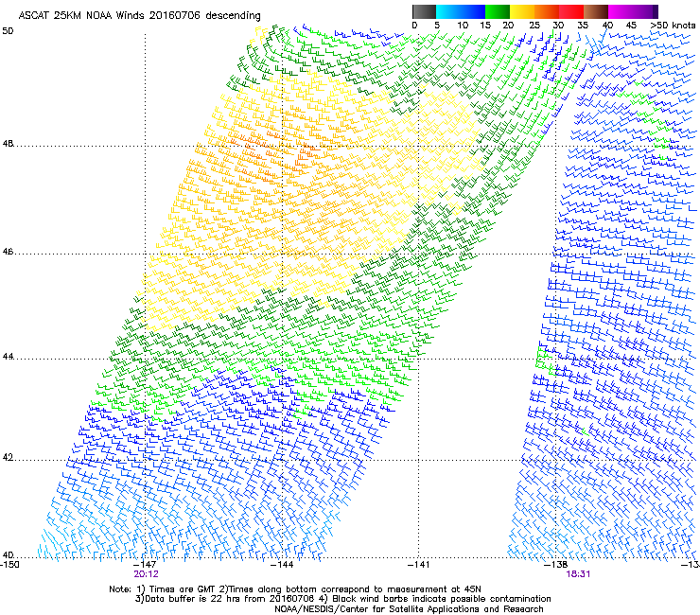Viewport: 700px width, 615px height.
Task: Click the legend tick label 10
Action: click(463, 26)
